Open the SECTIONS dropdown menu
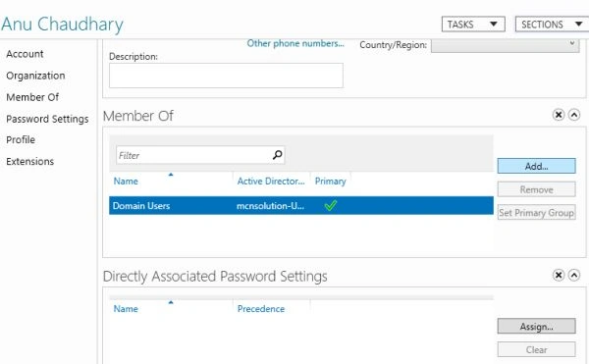The height and width of the screenshot is (364, 589). click(x=552, y=25)
